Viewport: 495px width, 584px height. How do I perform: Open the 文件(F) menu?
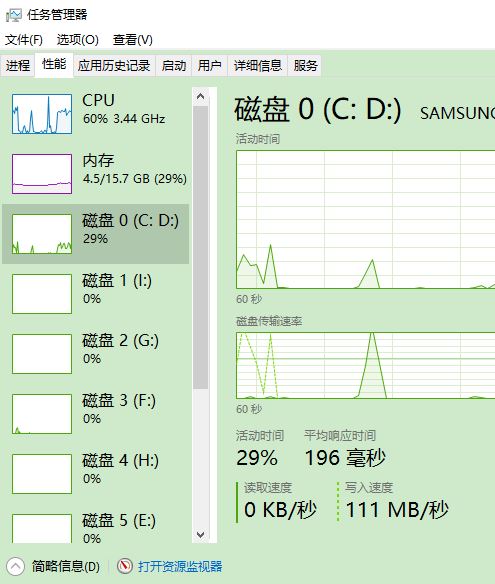click(24, 39)
